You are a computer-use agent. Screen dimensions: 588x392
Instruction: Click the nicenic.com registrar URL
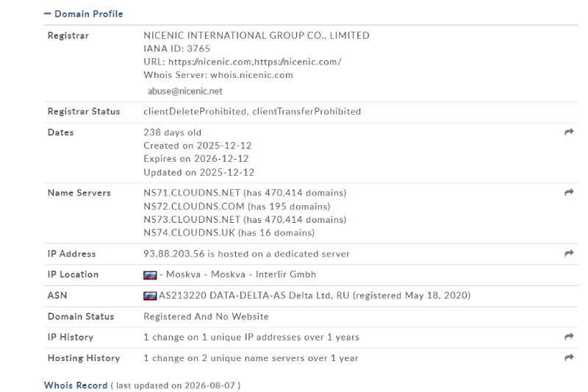click(254, 62)
